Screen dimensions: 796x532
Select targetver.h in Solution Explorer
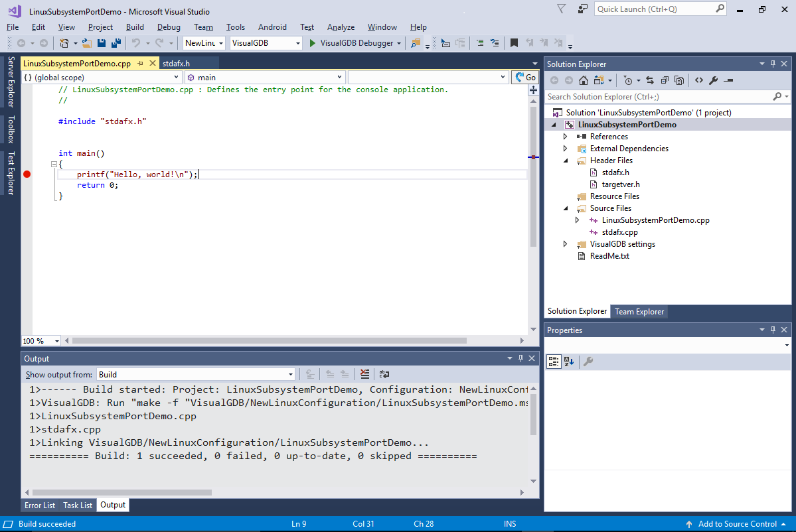point(620,184)
